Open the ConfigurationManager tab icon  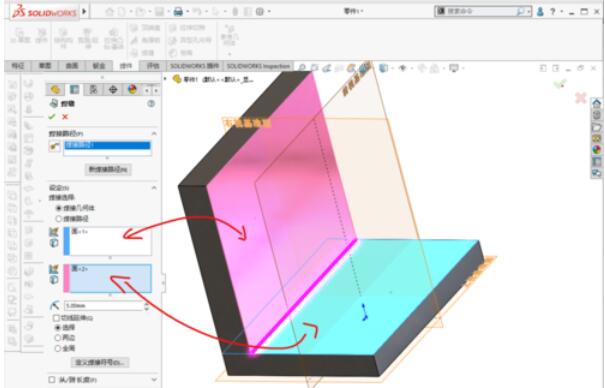point(93,89)
